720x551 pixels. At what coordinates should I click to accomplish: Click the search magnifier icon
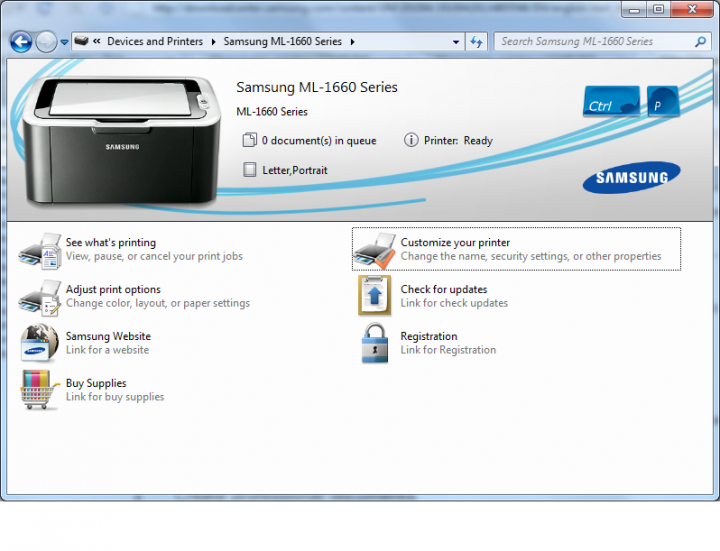(x=700, y=42)
